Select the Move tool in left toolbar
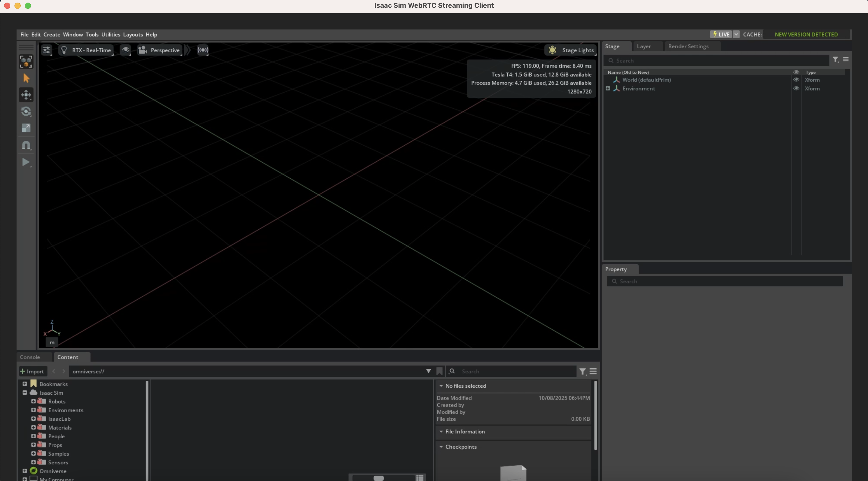868x481 pixels. click(26, 95)
